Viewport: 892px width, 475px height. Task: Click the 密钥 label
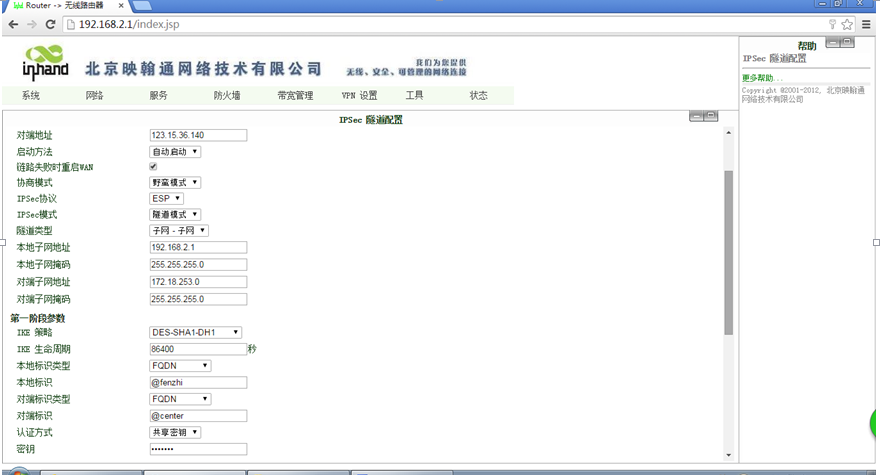(x=26, y=449)
